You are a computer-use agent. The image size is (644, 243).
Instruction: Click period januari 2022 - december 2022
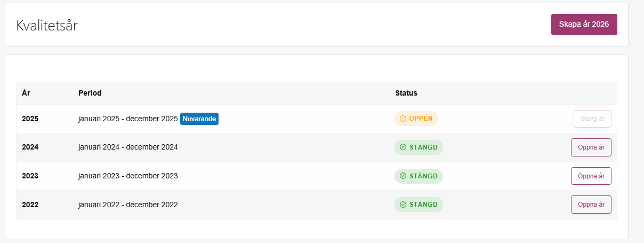(x=128, y=205)
